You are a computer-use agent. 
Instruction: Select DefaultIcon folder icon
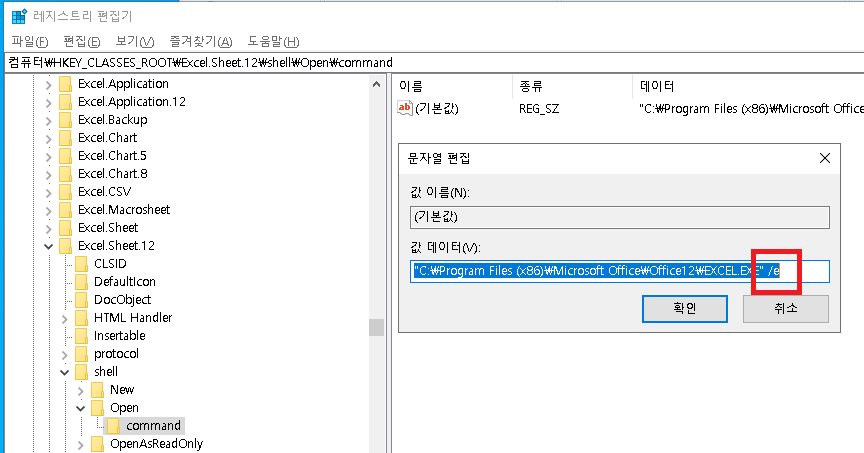point(81,282)
